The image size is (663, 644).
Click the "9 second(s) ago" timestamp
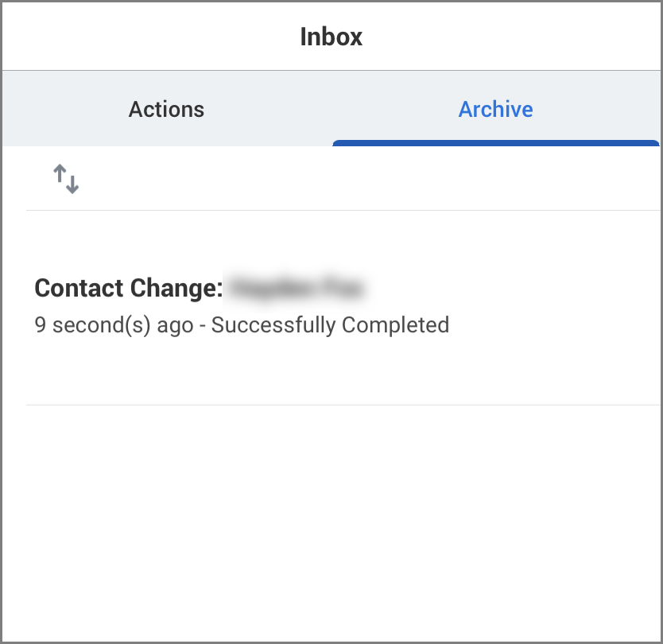coord(114,324)
